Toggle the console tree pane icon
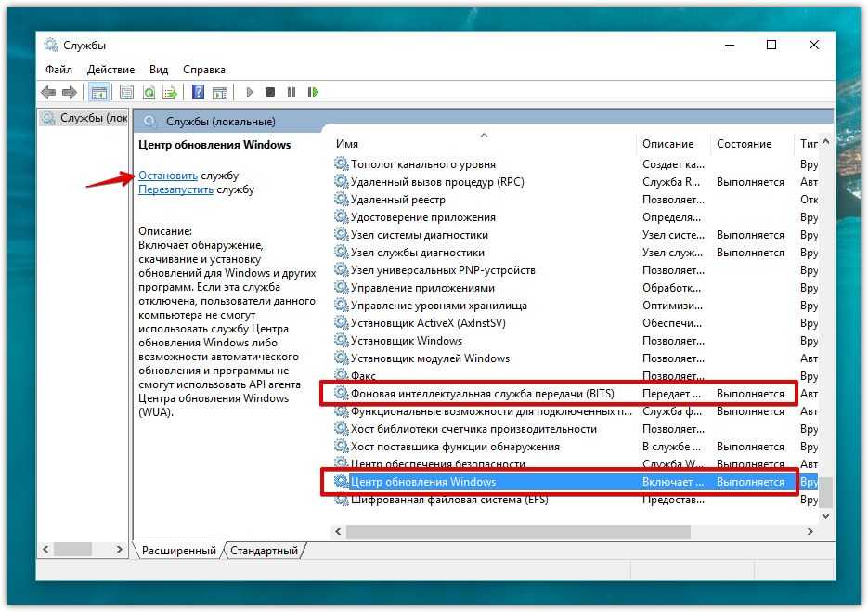Screen dimensions: 868x612 [97, 92]
